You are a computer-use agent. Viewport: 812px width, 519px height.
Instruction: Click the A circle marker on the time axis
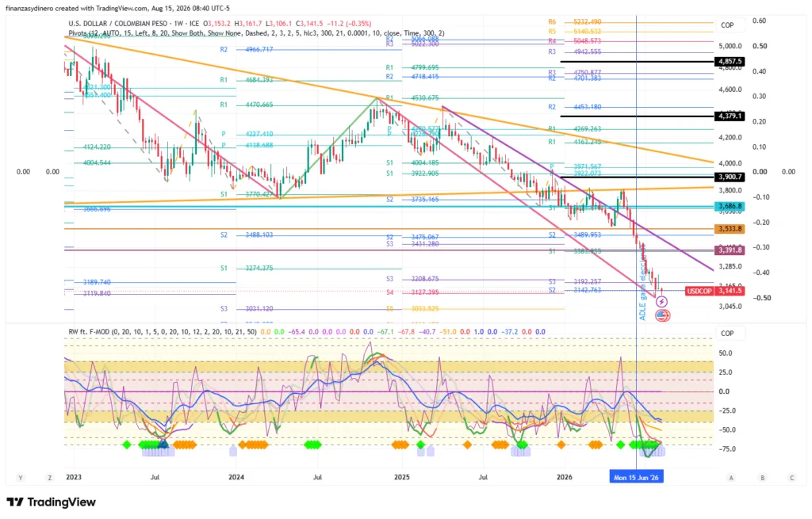pyautogui.click(x=731, y=478)
